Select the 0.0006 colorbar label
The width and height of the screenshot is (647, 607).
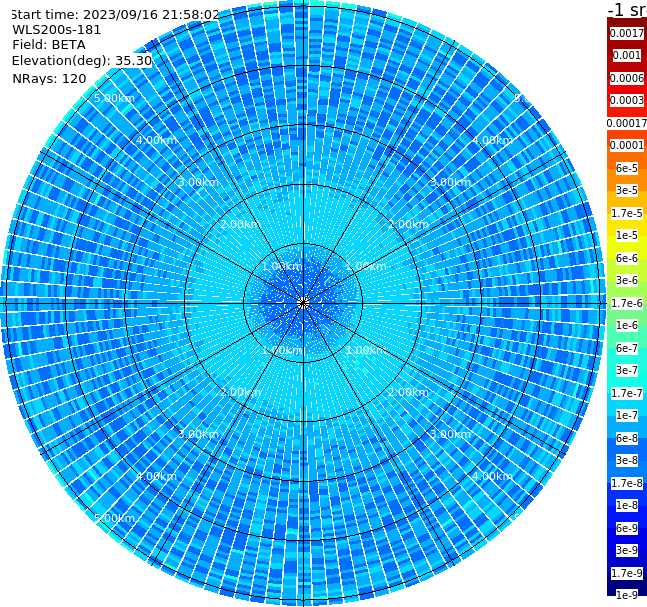tap(627, 78)
